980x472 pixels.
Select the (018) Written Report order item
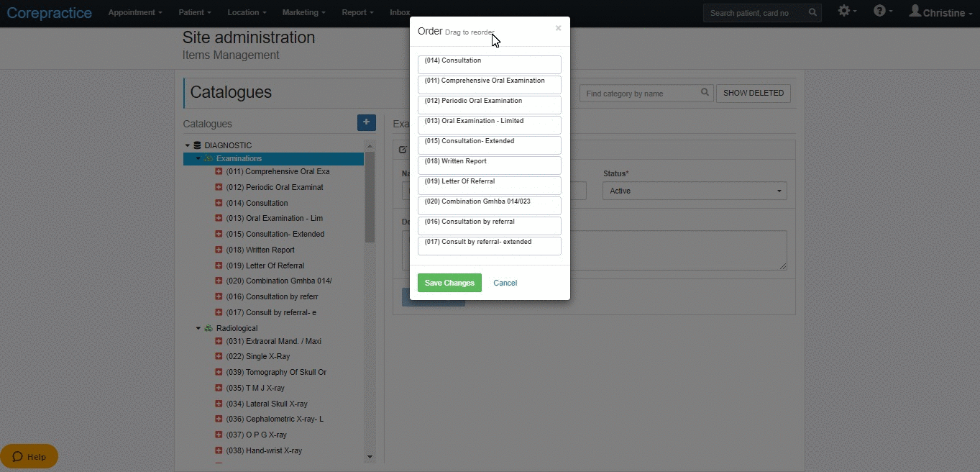click(x=489, y=165)
